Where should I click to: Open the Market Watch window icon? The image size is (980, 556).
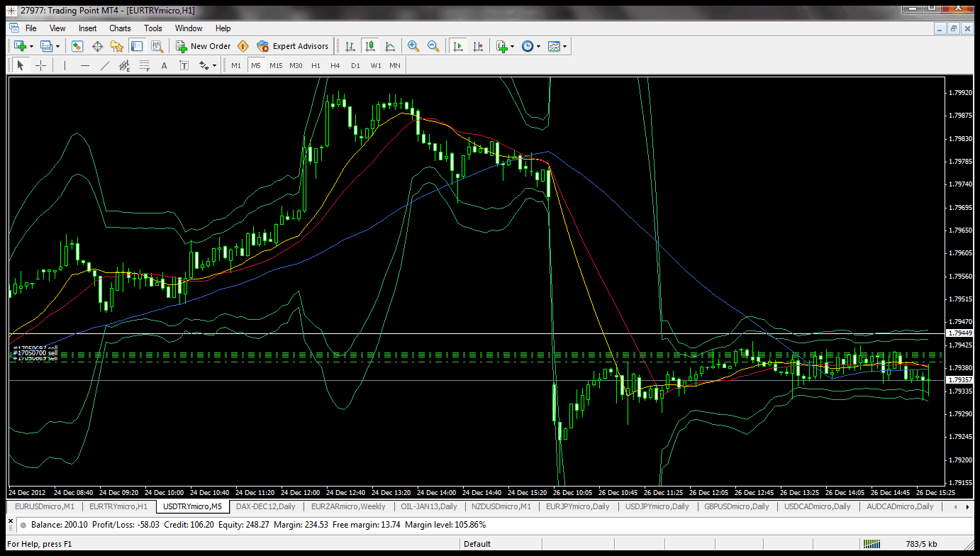[77, 46]
